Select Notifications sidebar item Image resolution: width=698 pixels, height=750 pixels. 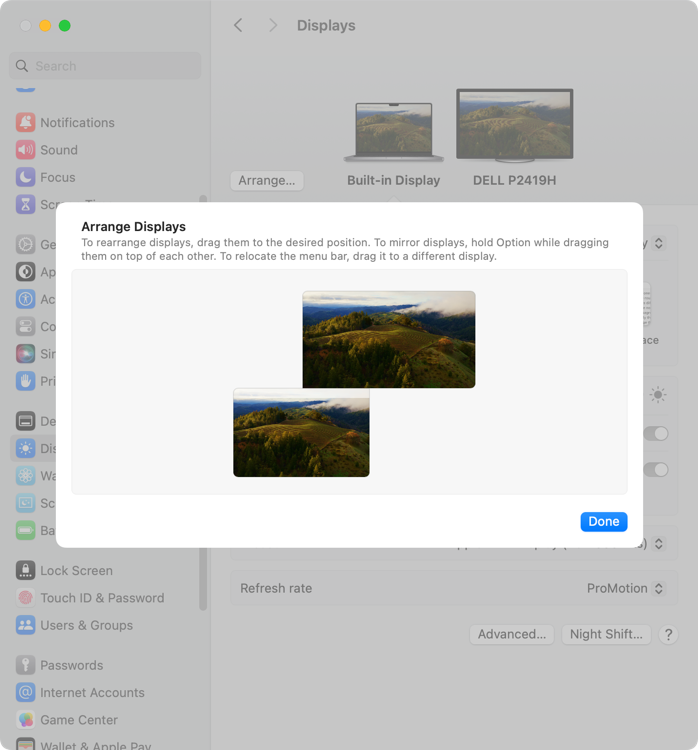(105, 122)
